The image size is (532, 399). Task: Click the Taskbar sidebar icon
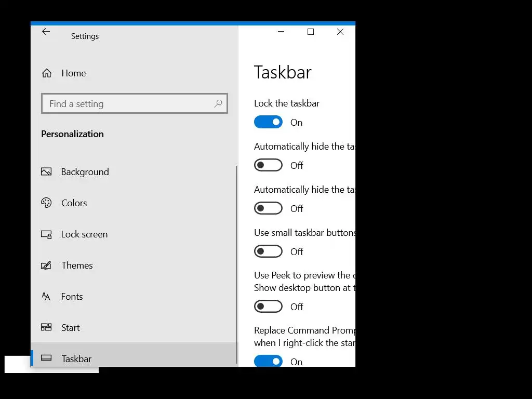tap(46, 357)
